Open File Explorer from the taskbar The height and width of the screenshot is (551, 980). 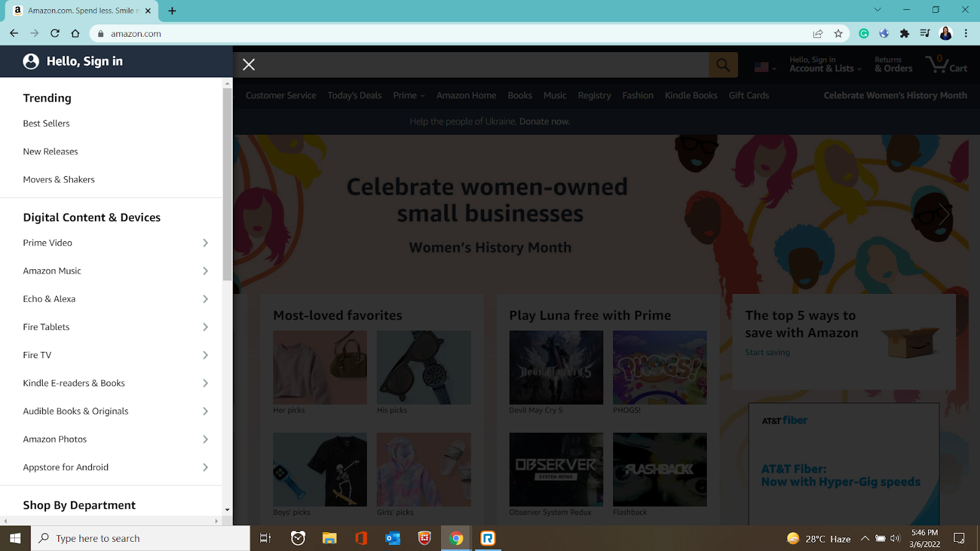click(330, 538)
